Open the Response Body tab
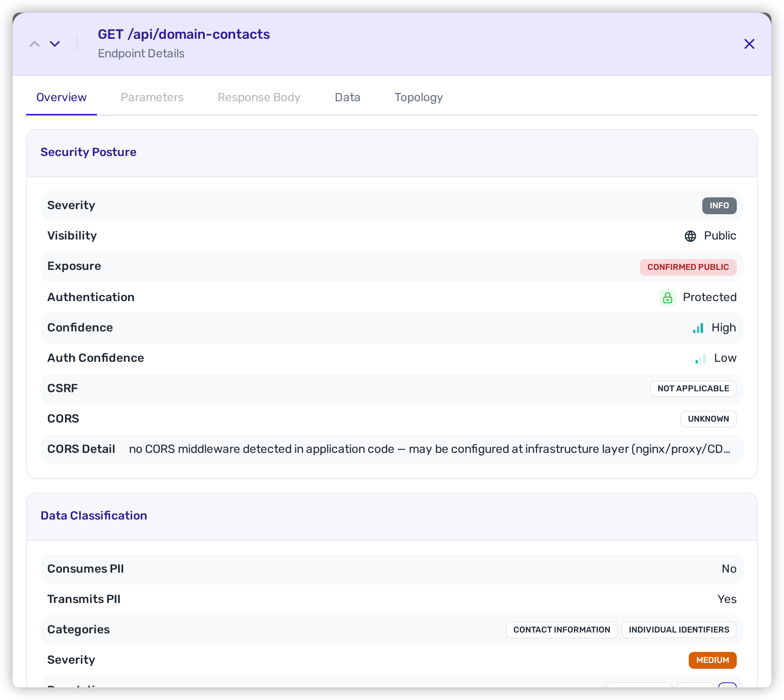 (259, 97)
